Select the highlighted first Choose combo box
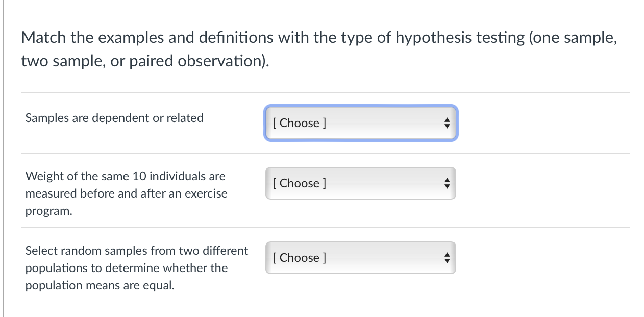The height and width of the screenshot is (317, 644). [361, 123]
